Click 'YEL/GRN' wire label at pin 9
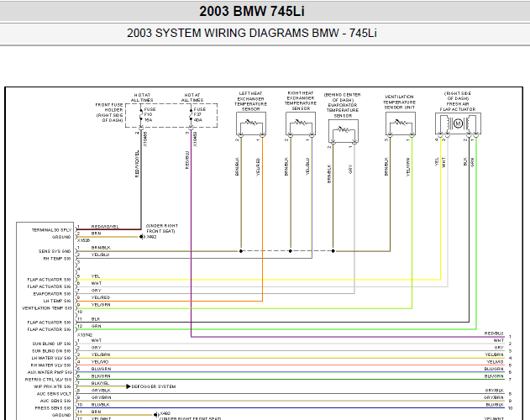Viewport: 530px width, 420px height. [101, 305]
